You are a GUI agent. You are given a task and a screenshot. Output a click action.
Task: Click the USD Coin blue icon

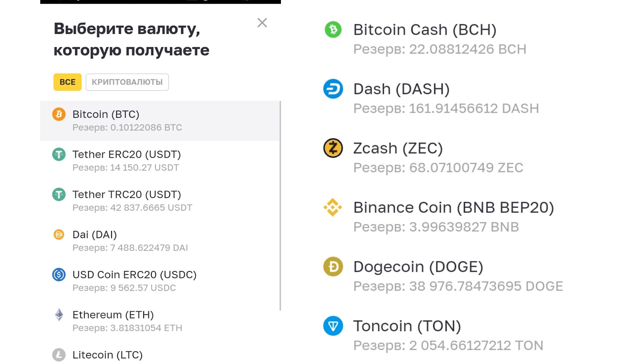pyautogui.click(x=59, y=275)
